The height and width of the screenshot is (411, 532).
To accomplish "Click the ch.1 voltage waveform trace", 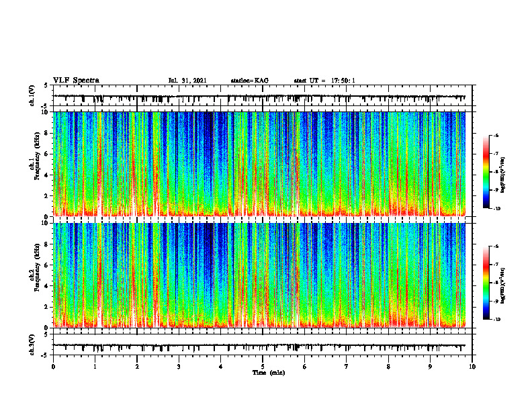I will click(x=259, y=97).
